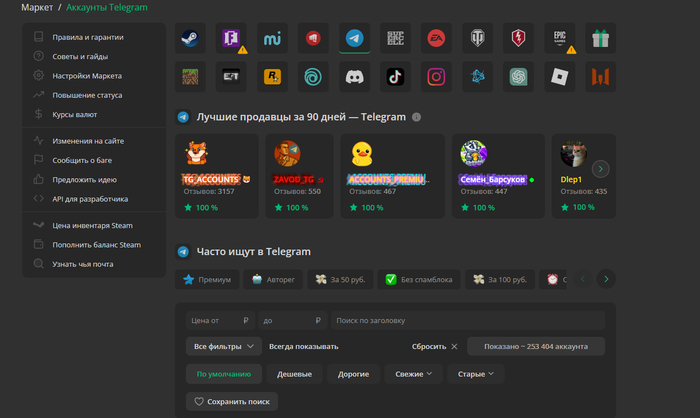Image resolution: width=700 pixels, height=418 pixels.
Task: Toggle the 'Без спамблока' quick filter
Action: pos(419,280)
